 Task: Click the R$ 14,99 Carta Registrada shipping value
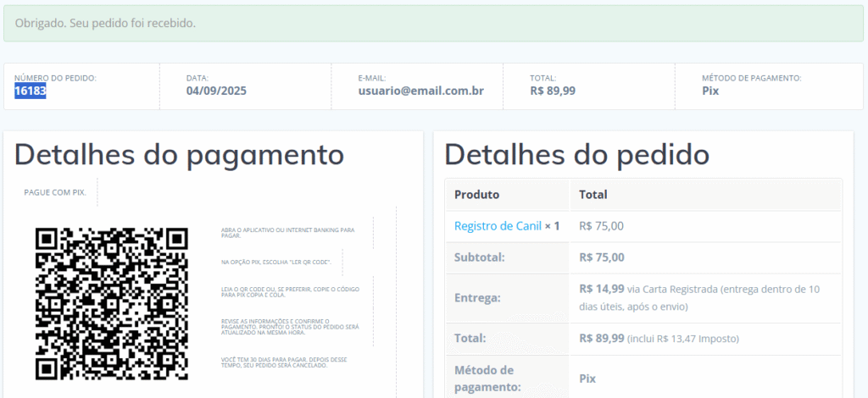[x=699, y=297]
